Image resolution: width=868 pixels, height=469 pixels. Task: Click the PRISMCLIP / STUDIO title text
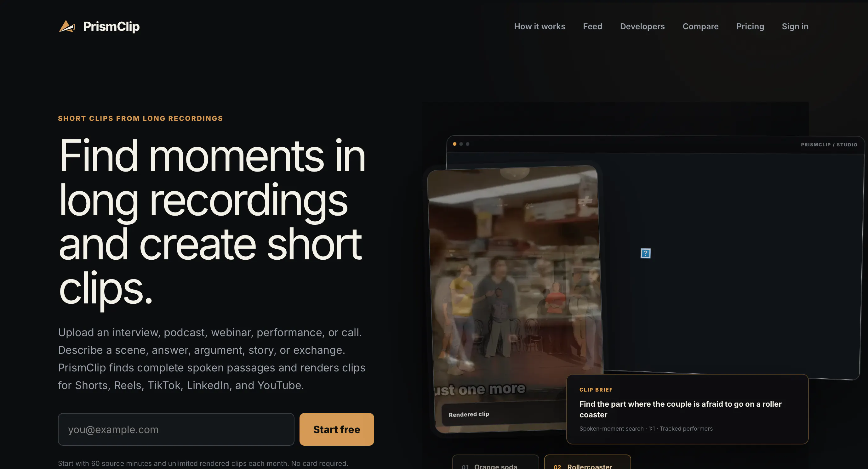click(x=829, y=145)
